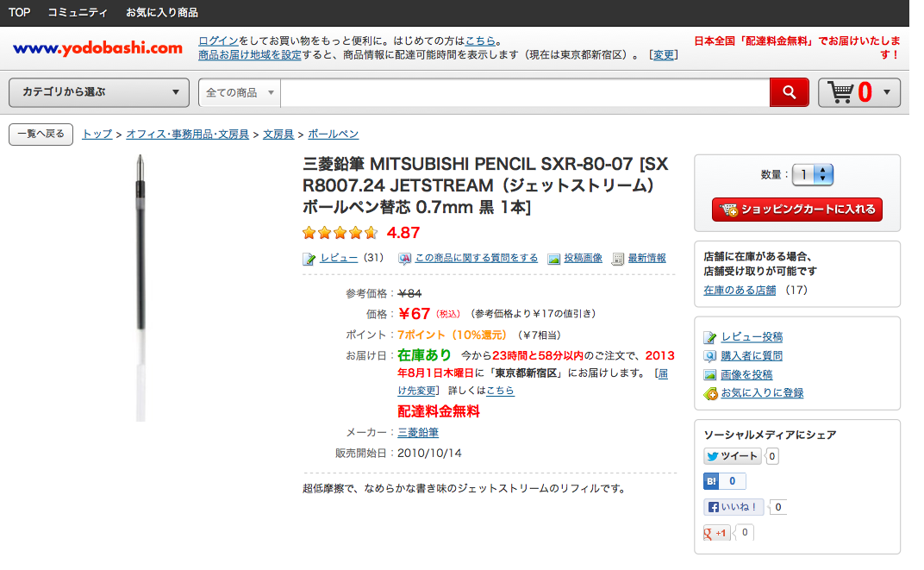Click the ￥67 price text
Viewport: 924px width, 570px height.
coord(414,314)
